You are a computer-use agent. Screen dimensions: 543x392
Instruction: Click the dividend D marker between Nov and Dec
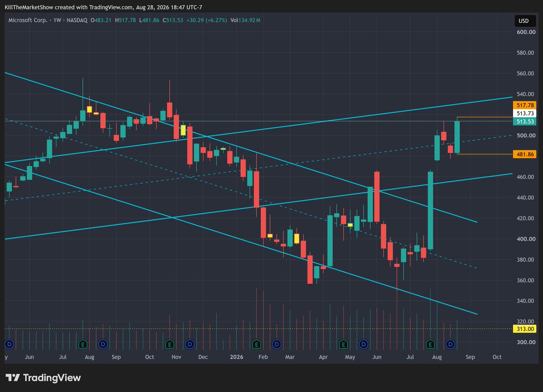(191, 345)
